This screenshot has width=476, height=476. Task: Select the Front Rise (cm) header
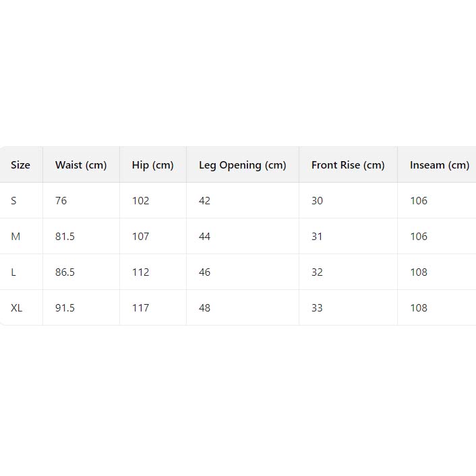click(348, 165)
